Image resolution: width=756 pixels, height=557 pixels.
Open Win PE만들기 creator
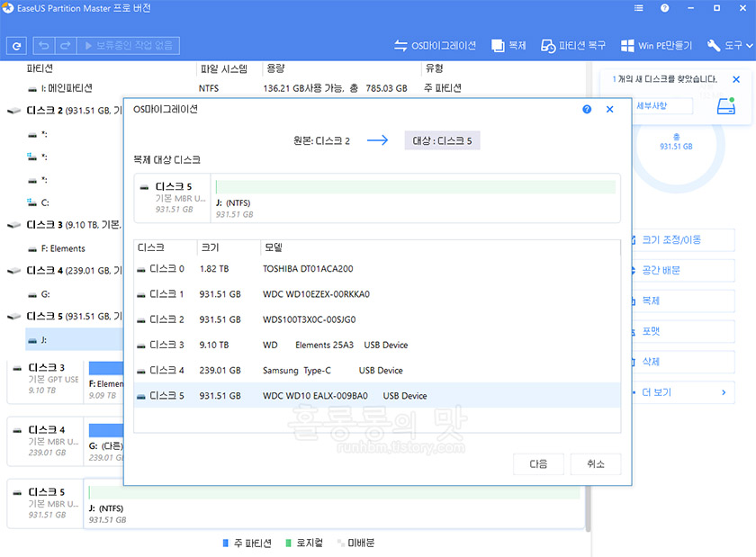657,46
